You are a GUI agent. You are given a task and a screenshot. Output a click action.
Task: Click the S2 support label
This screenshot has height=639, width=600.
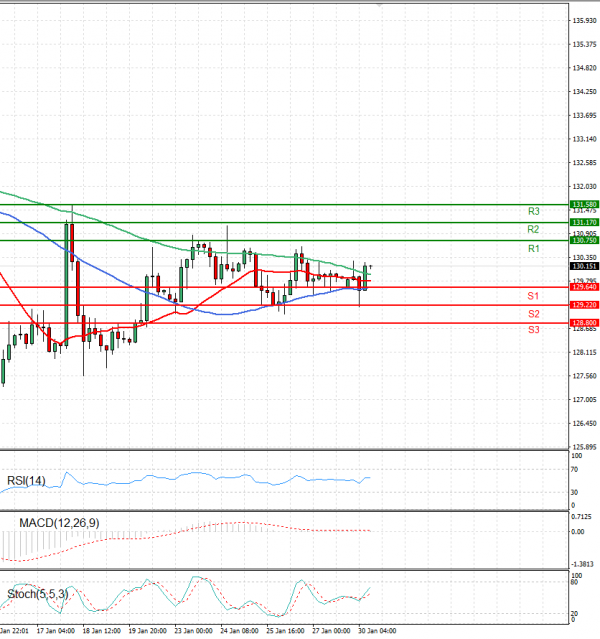534,314
